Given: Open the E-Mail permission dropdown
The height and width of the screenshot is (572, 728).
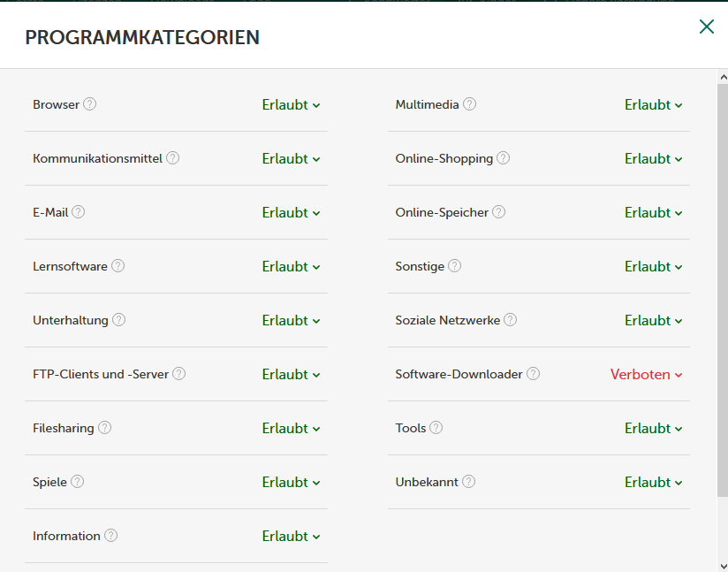Looking at the screenshot, I should coord(291,212).
